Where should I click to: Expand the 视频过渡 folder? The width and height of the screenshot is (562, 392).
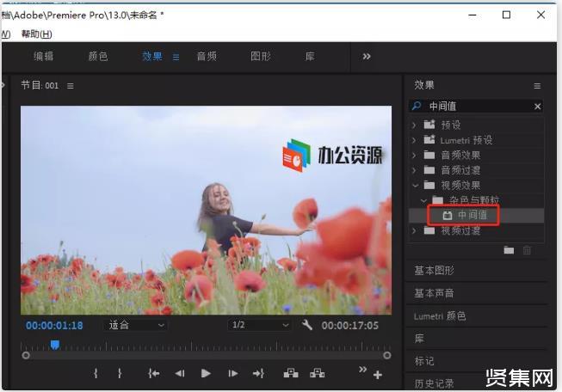[414, 230]
